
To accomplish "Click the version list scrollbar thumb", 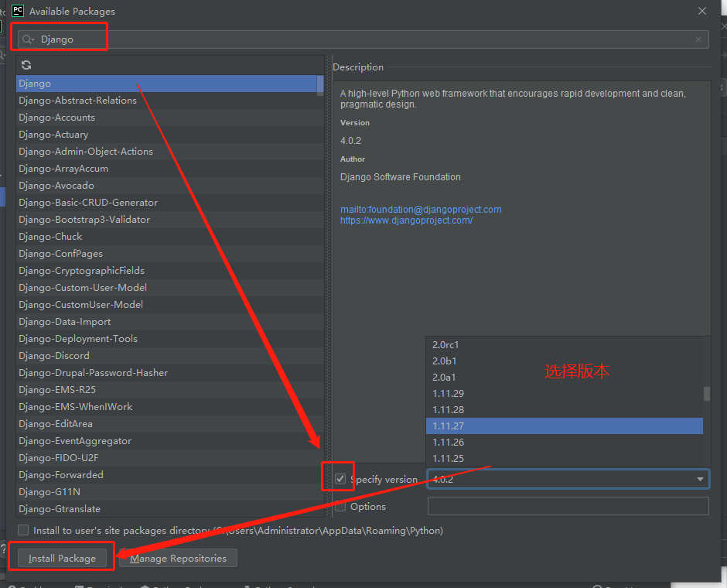I will click(707, 394).
